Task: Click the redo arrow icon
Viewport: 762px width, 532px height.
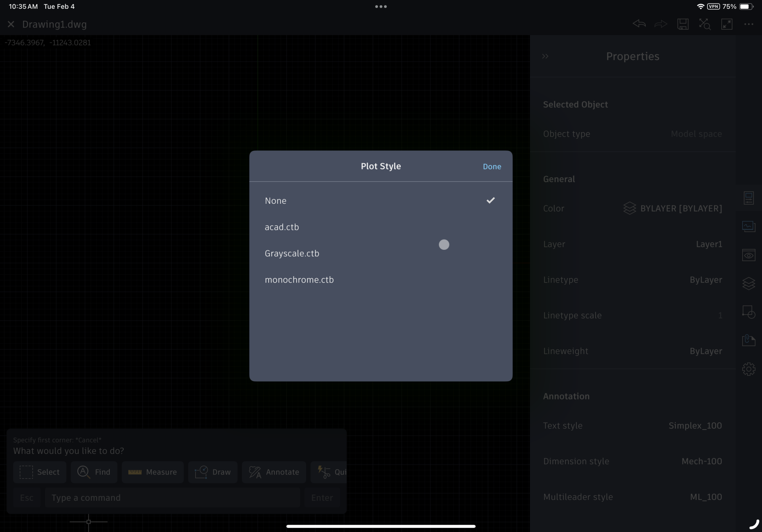Action: click(661, 24)
